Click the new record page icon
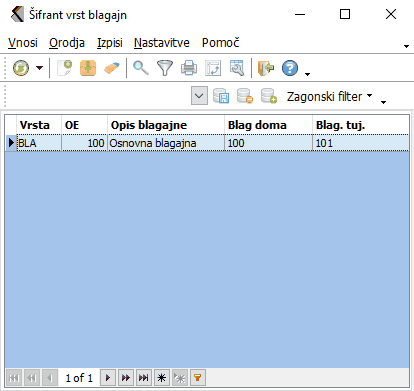The image size is (414, 391). click(x=65, y=68)
